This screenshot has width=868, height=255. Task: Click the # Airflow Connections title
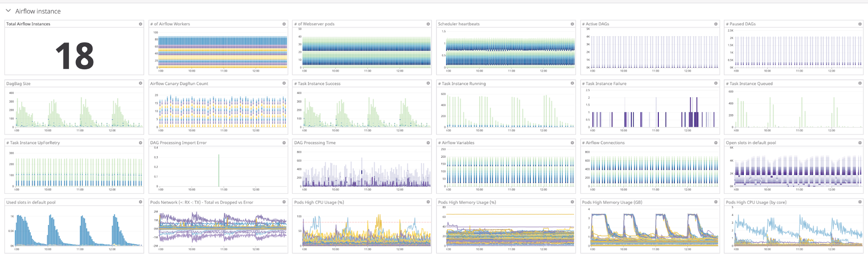(604, 142)
